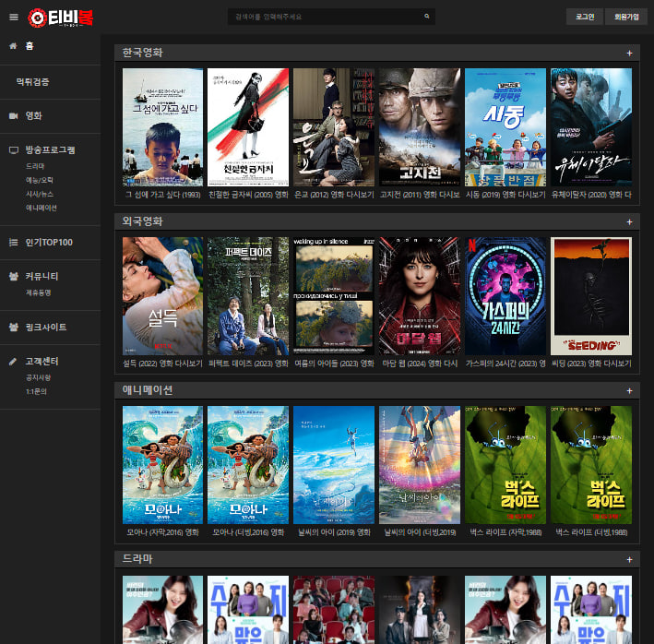
Task: Open 시동 (2019) poster thumbnail
Action: coord(505,127)
